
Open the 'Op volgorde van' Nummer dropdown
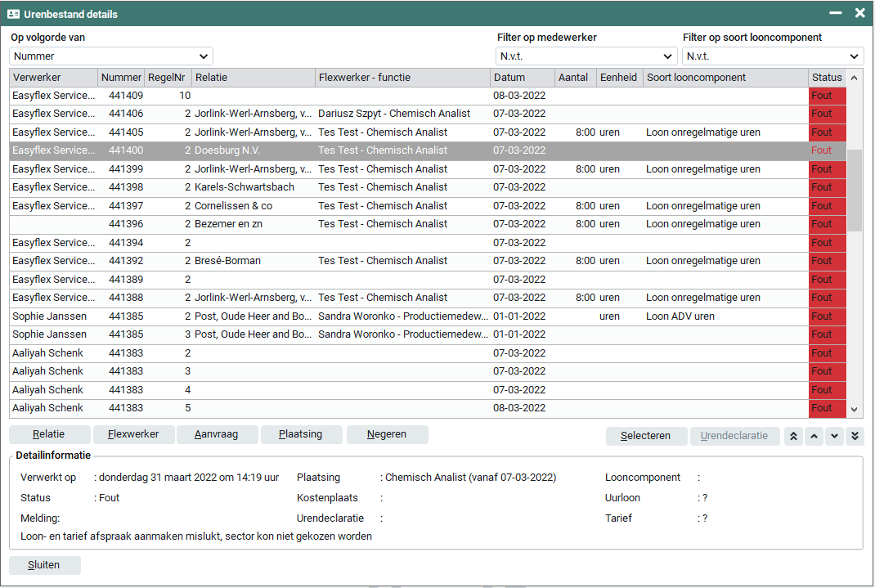[111, 56]
